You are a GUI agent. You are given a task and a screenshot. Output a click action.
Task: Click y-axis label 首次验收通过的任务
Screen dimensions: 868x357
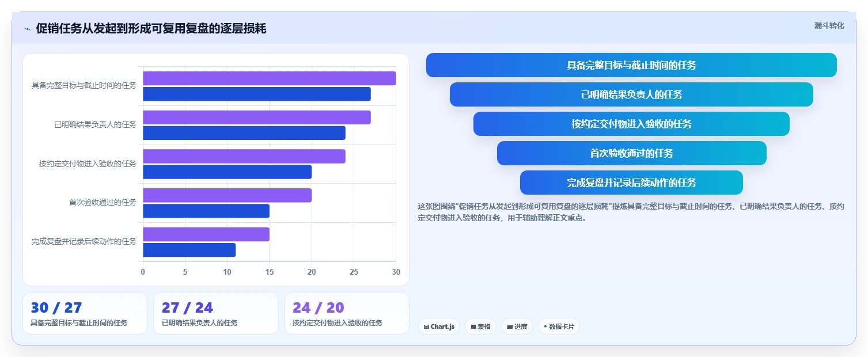103,202
